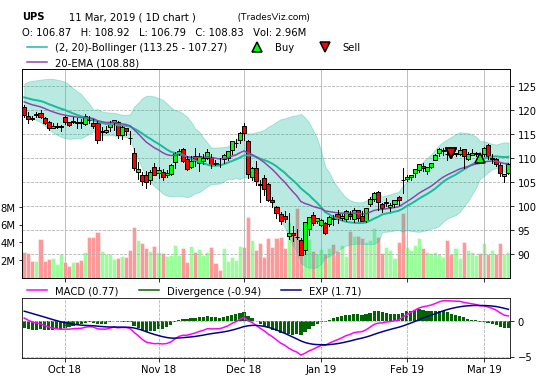Click the last green candlestick at chart's right edge

pyautogui.click(x=508, y=169)
